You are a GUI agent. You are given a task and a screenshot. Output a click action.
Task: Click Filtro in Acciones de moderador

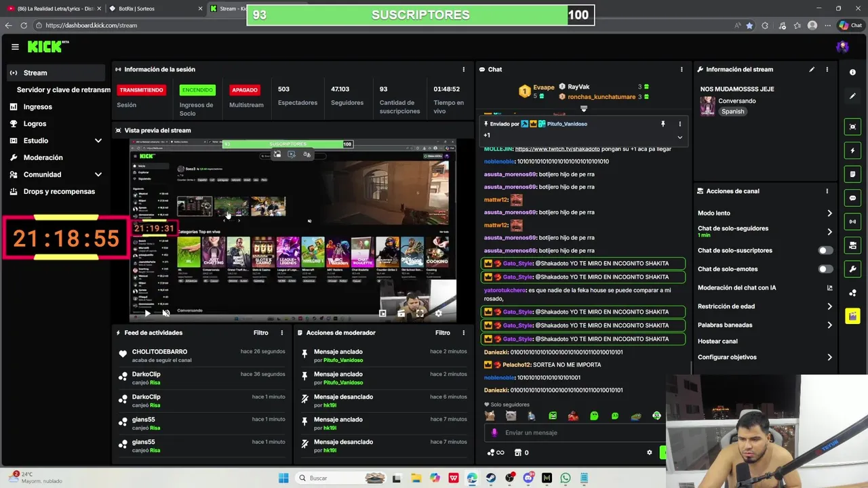442,333
